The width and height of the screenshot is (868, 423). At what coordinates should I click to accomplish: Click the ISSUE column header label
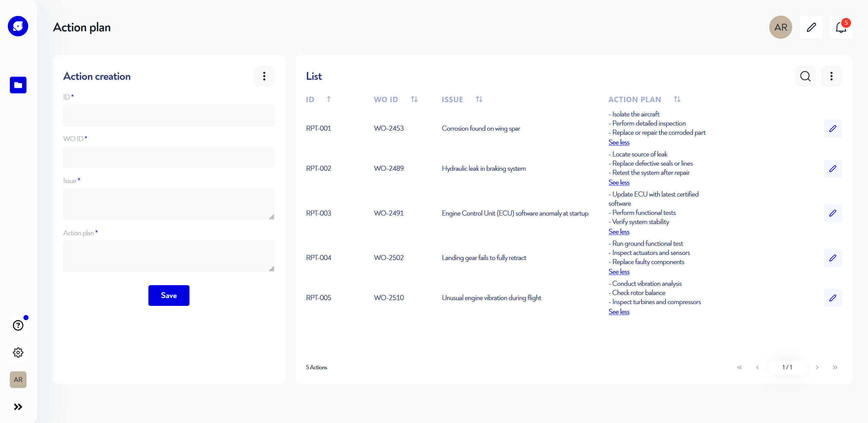452,99
